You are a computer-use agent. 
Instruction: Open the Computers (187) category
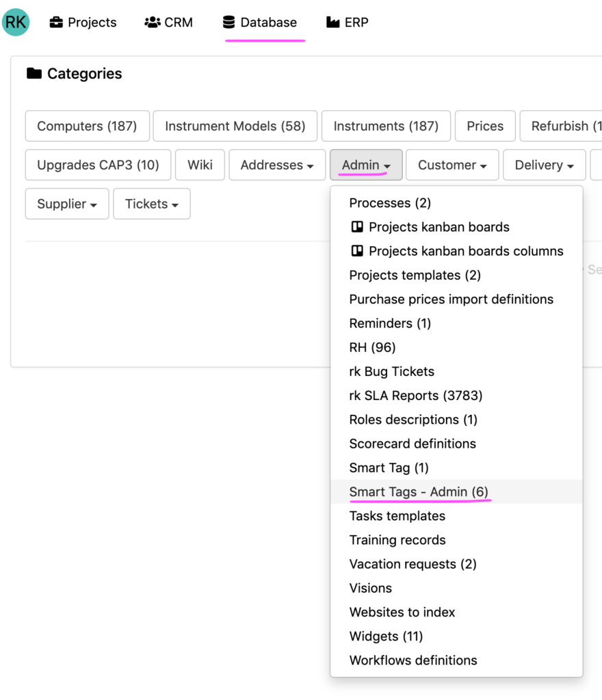[87, 126]
